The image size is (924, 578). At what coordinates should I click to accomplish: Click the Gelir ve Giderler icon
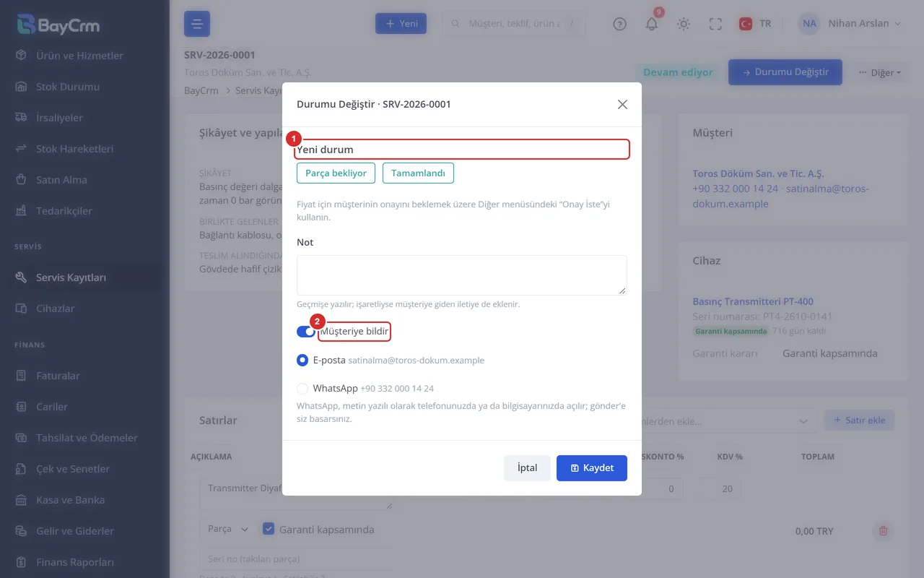coord(22,531)
